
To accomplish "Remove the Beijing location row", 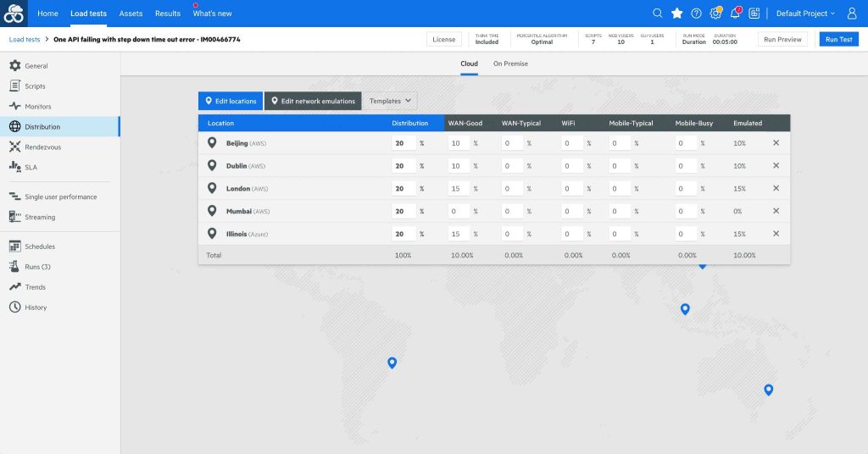I will tap(776, 142).
